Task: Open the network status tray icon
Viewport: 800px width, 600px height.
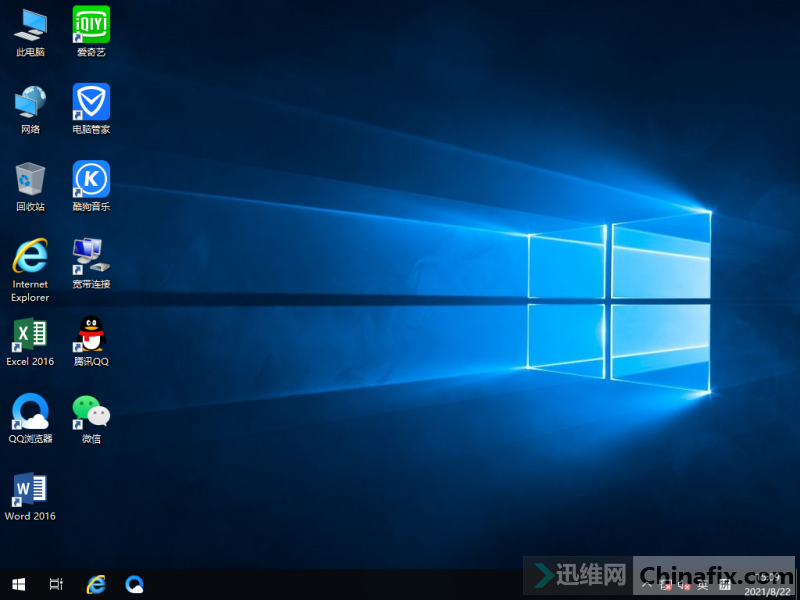Action: tap(665, 585)
